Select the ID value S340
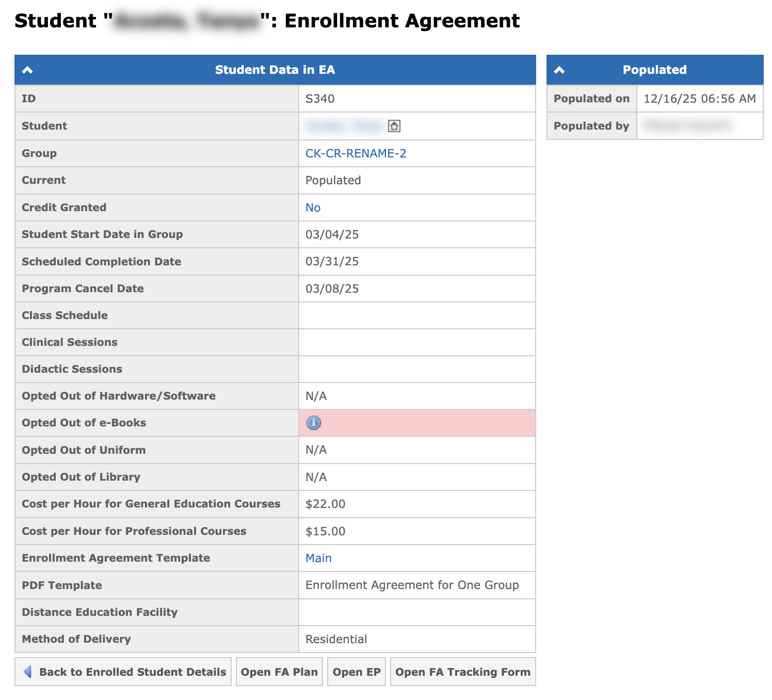 click(320, 99)
